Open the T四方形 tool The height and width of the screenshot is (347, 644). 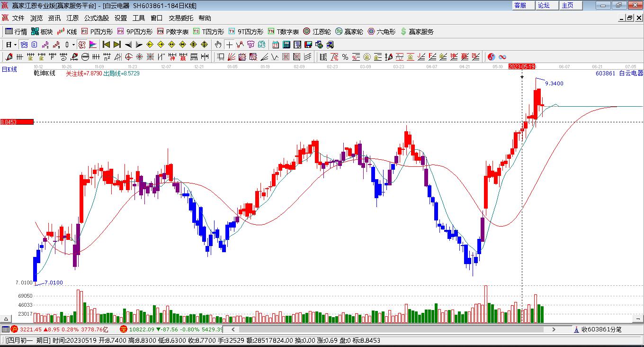208,32
